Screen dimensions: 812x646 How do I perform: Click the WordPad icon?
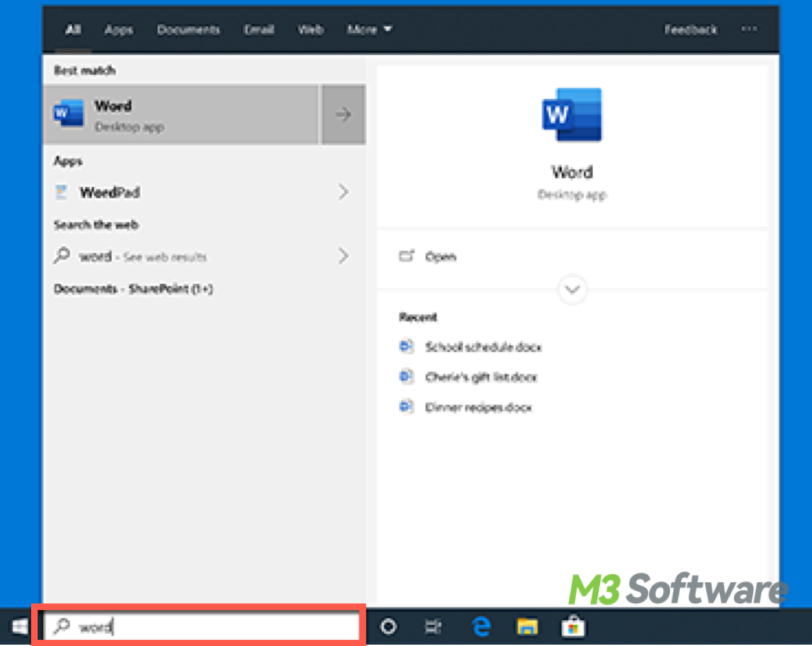[x=62, y=192]
